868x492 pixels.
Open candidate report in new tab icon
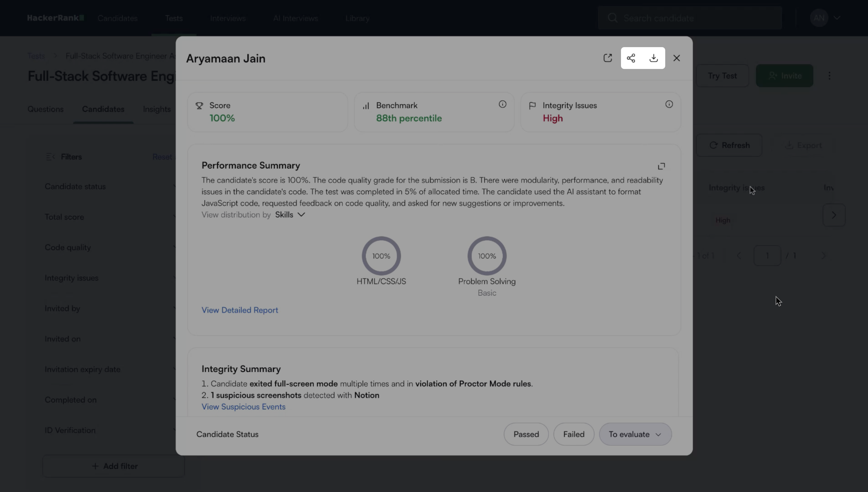pos(607,58)
